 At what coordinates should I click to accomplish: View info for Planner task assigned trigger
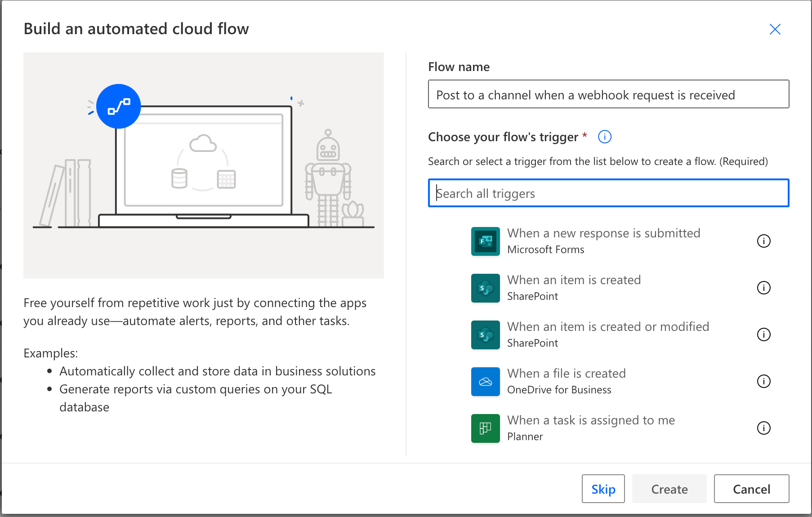click(763, 428)
